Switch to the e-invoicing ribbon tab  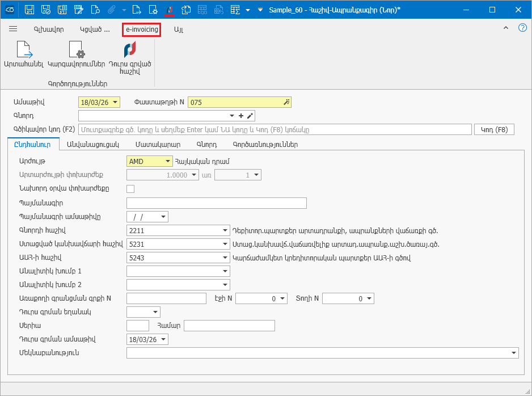[142, 29]
